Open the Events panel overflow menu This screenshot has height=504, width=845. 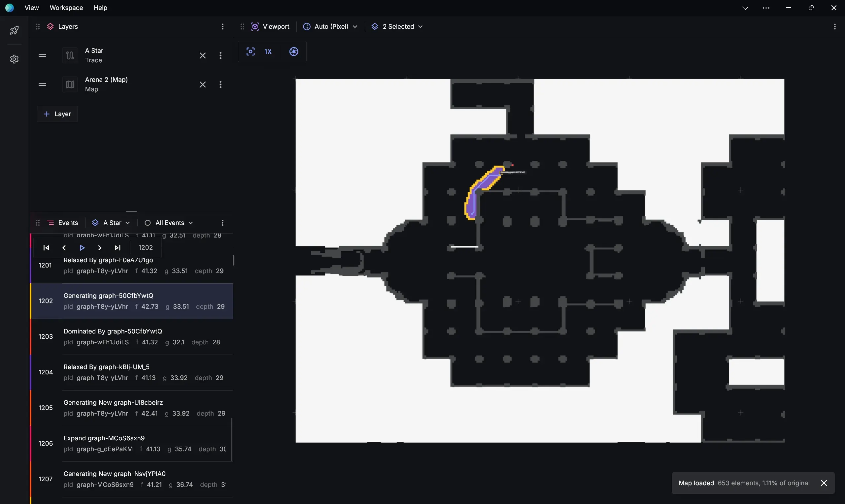pos(222,223)
